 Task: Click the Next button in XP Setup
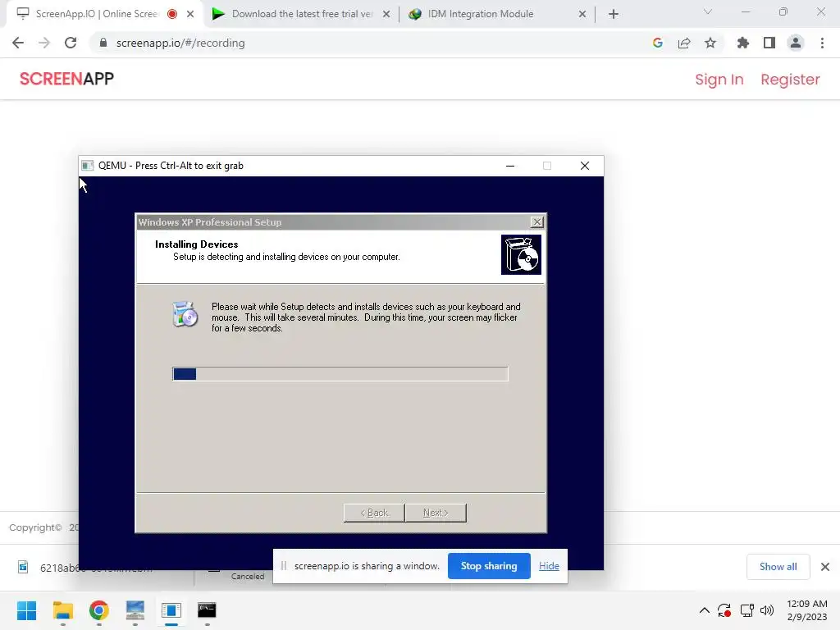[436, 513]
